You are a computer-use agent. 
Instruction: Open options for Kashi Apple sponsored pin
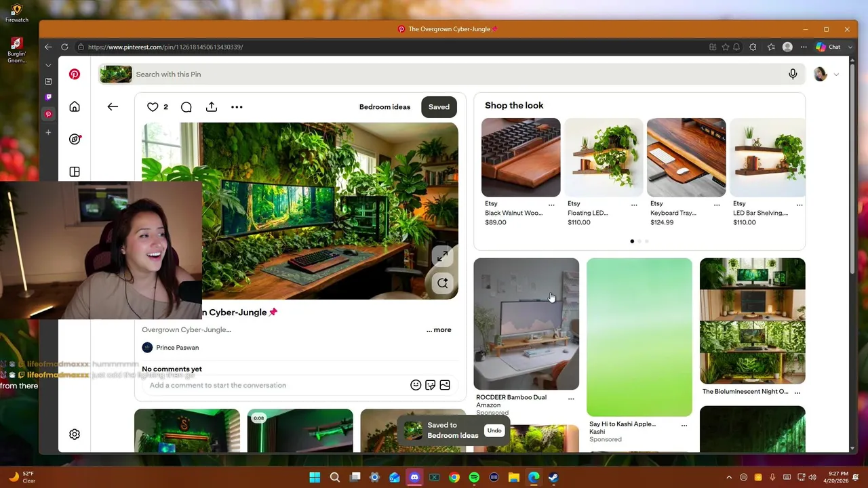(684, 425)
